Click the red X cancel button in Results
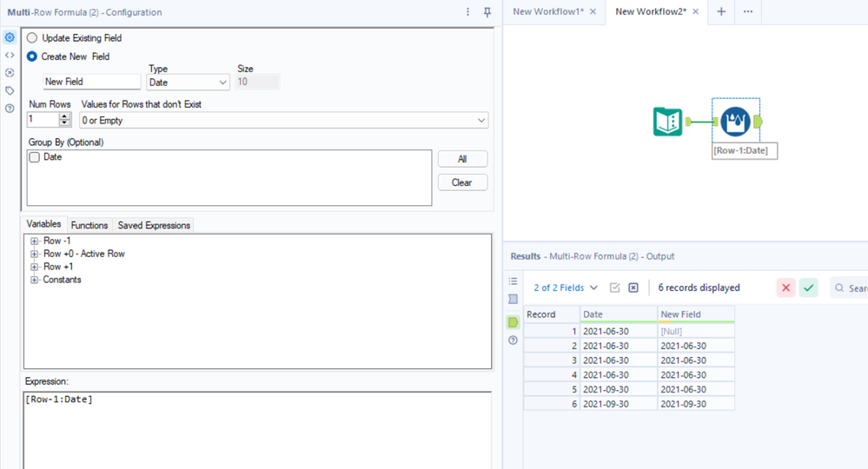Screen dimensions: 868x469 785,287
